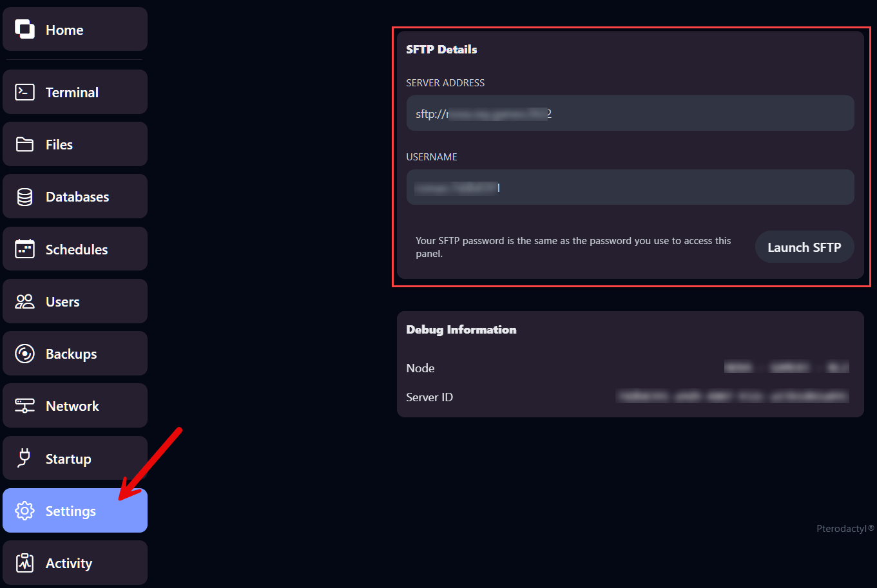The height and width of the screenshot is (588, 877).
Task: Click the Settings gear icon
Action: point(24,510)
